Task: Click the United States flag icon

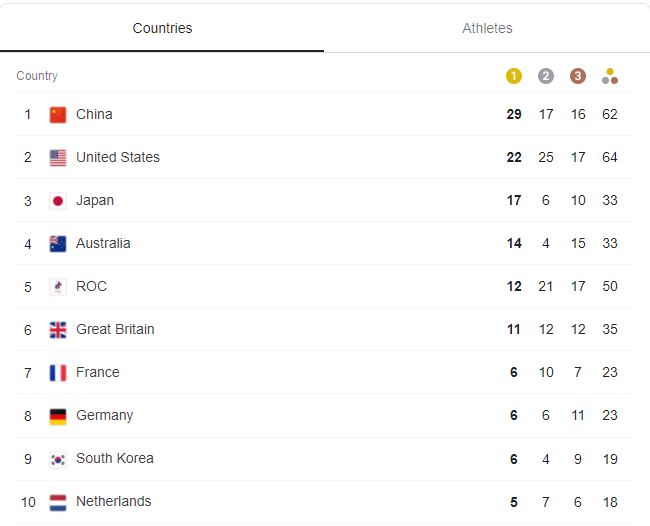Action: click(58, 158)
